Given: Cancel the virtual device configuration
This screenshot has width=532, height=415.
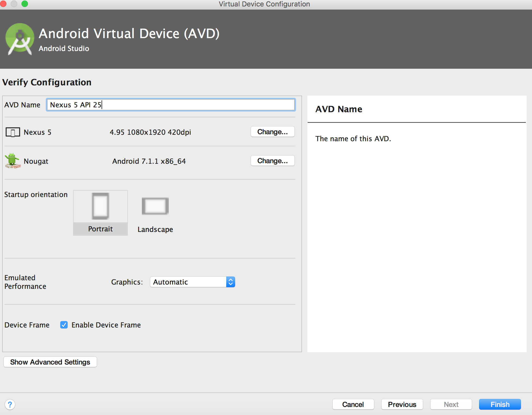Looking at the screenshot, I should (353, 404).
